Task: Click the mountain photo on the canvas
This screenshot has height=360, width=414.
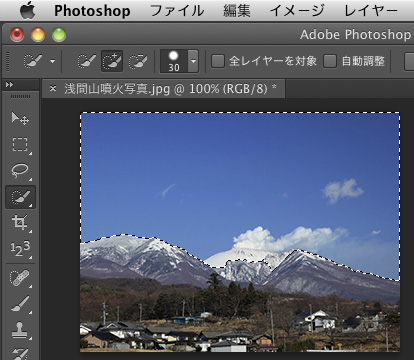Action: pos(240,232)
